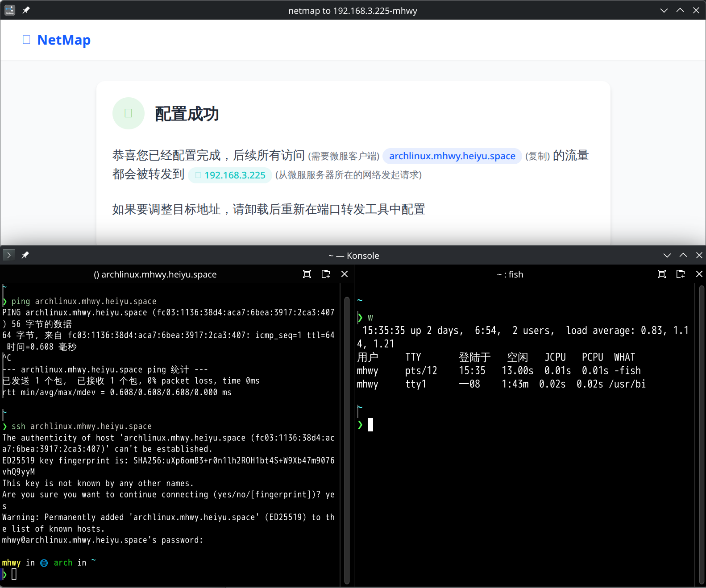Viewport: 706px width, 588px height.
Task: Click the ED25519 key fingerprint line
Action: [168, 466]
